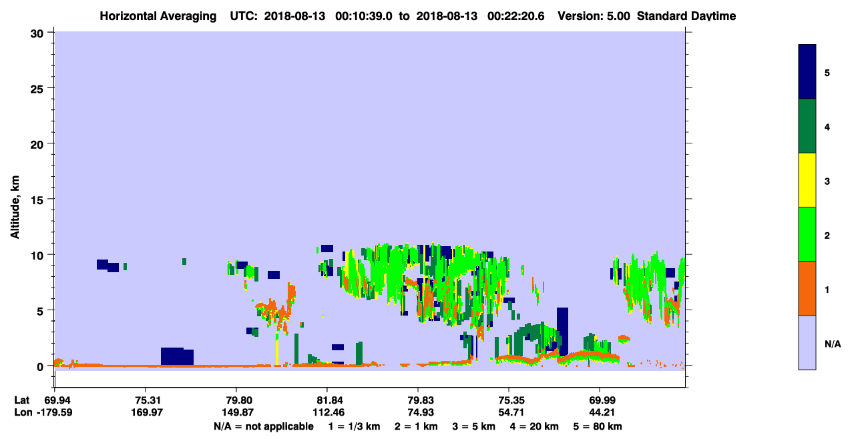Click the '5 = 80 km' footnote
The width and height of the screenshot is (868, 445).
pos(597,426)
